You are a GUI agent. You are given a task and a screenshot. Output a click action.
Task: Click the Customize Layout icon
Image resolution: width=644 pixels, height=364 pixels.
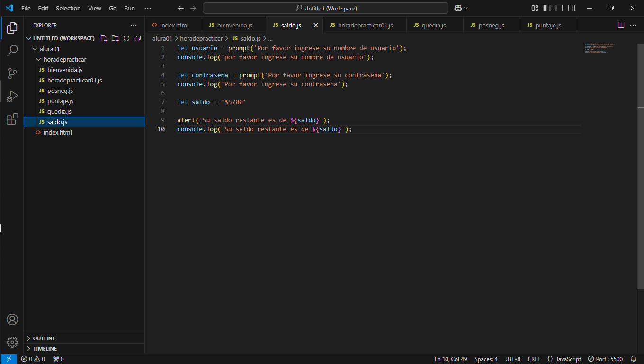point(535,8)
